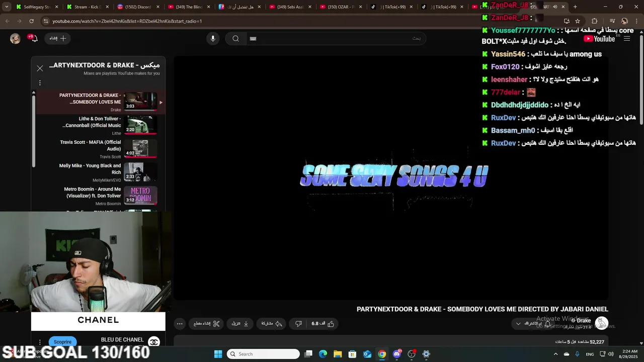Select 'Travis Scott - MAFIA (Official Audio)' title

[x=91, y=145]
